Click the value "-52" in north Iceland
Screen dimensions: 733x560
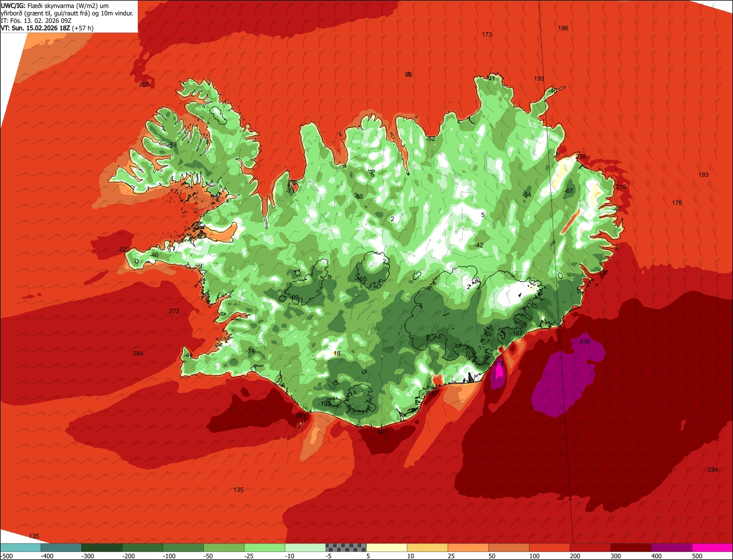[431, 139]
